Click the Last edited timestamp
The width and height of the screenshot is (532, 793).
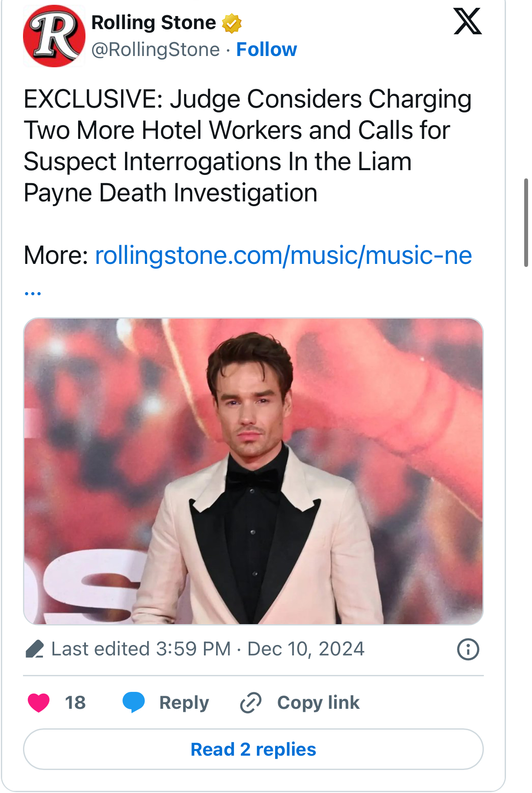[207, 649]
